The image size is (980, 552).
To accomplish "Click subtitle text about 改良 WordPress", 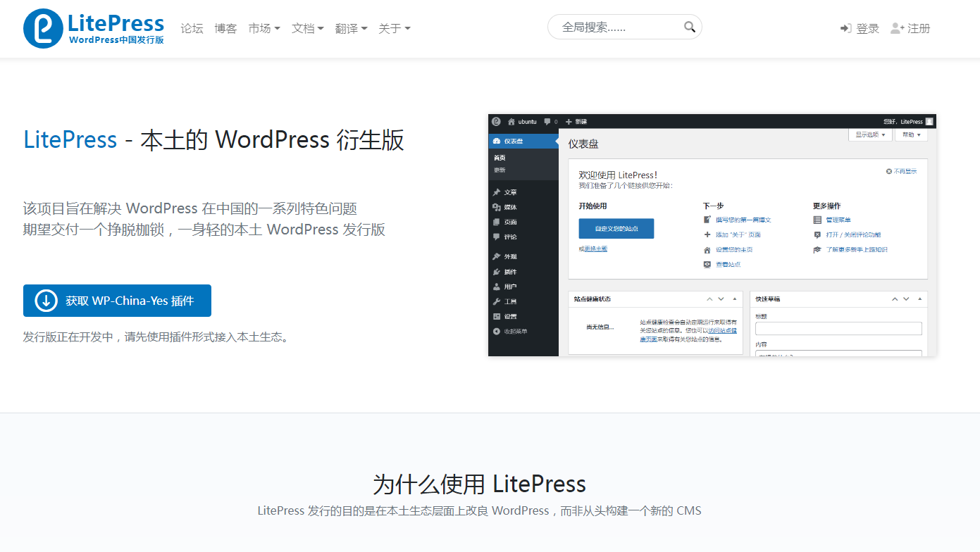I will click(479, 510).
